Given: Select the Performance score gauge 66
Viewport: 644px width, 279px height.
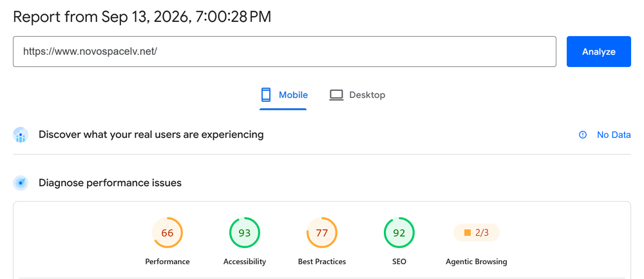Looking at the screenshot, I should (x=167, y=233).
